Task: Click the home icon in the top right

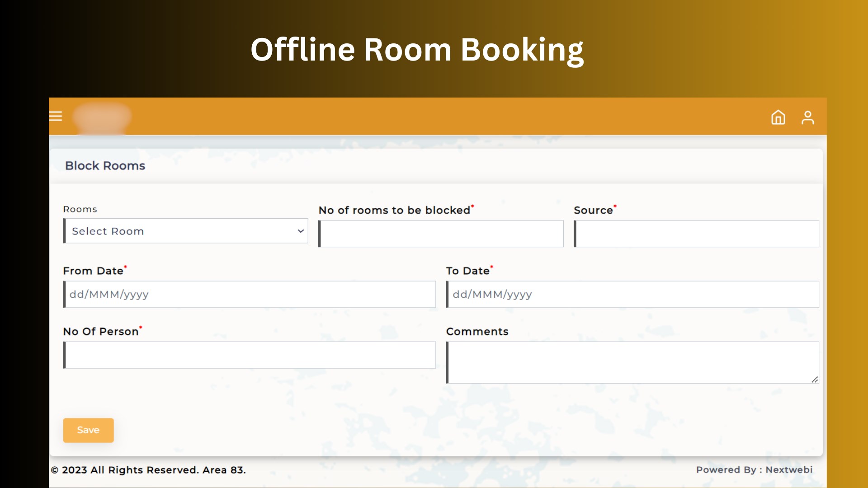Action: coord(779,117)
